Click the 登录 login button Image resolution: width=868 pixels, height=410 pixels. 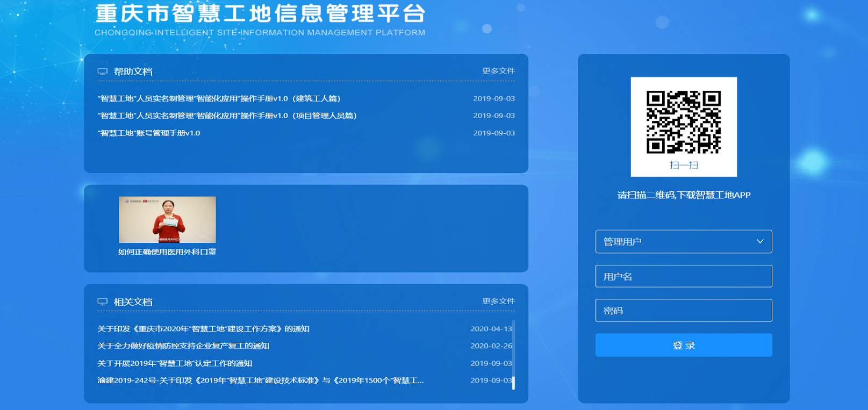tap(684, 345)
